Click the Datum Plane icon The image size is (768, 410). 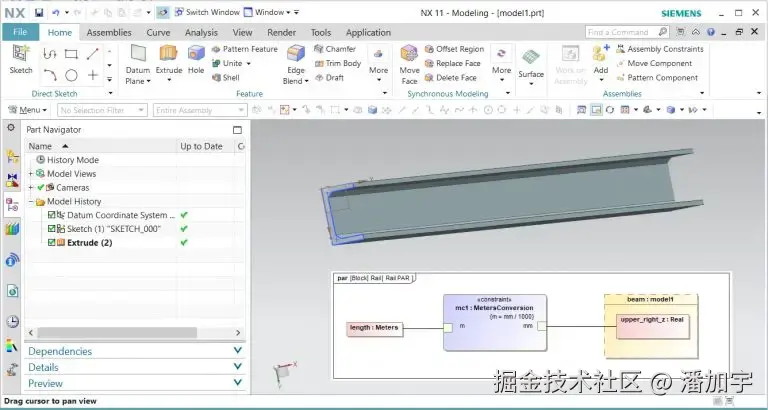[138, 54]
